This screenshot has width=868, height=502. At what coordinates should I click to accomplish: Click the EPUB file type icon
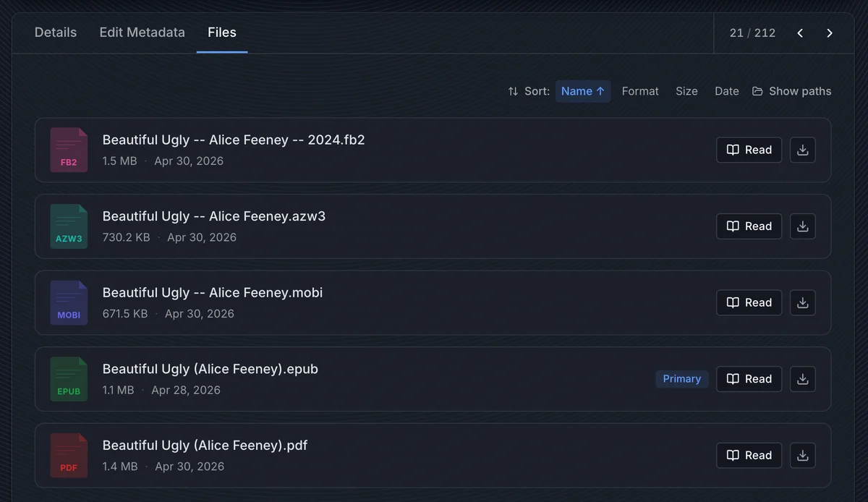(x=69, y=379)
